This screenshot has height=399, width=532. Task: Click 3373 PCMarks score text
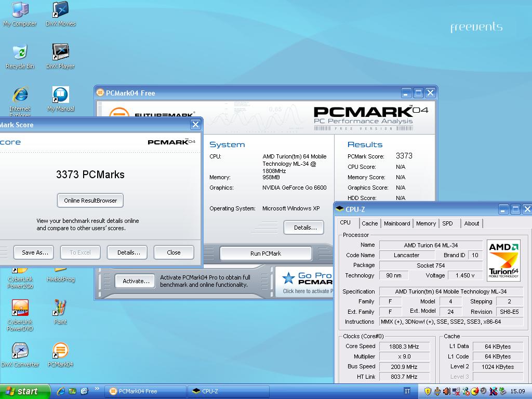pyautogui.click(x=90, y=175)
